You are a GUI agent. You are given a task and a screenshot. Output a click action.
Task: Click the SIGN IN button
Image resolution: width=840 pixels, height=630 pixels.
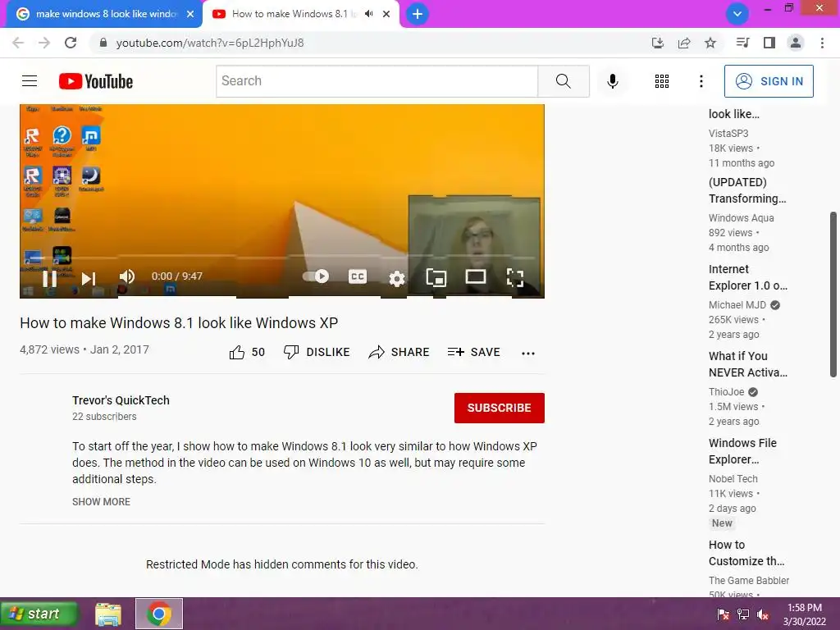(x=769, y=81)
